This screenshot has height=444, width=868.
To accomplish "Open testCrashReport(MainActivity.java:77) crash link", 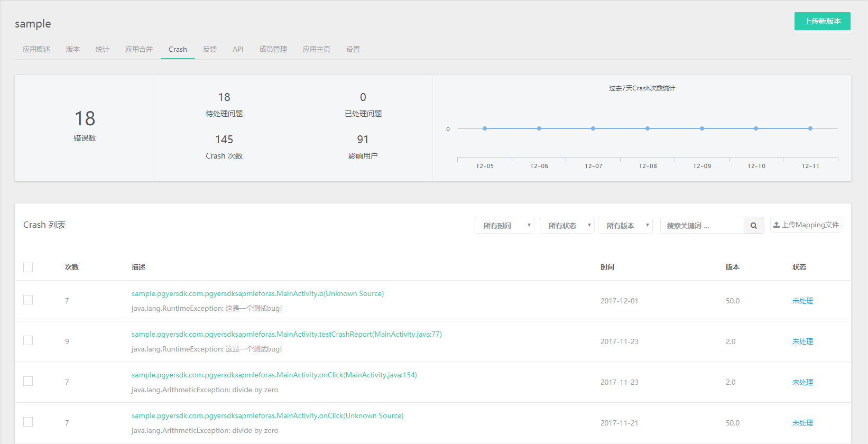I will coord(287,334).
